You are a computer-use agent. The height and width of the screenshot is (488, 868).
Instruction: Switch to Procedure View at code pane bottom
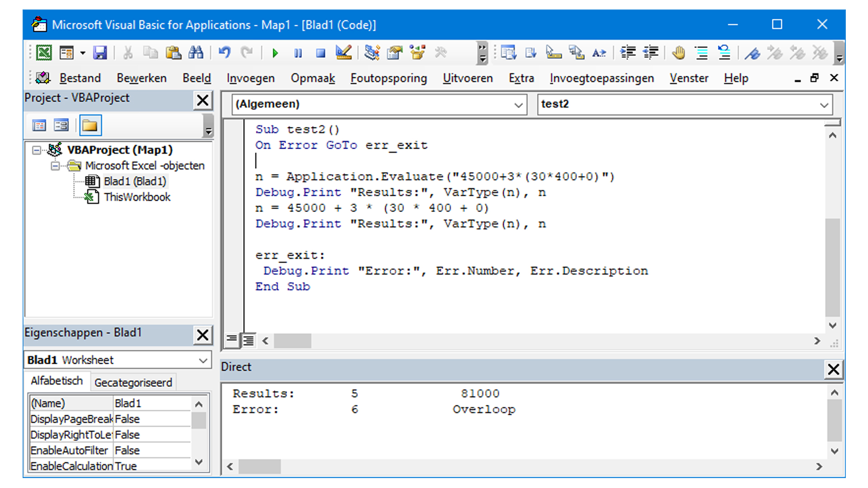pyautogui.click(x=231, y=339)
